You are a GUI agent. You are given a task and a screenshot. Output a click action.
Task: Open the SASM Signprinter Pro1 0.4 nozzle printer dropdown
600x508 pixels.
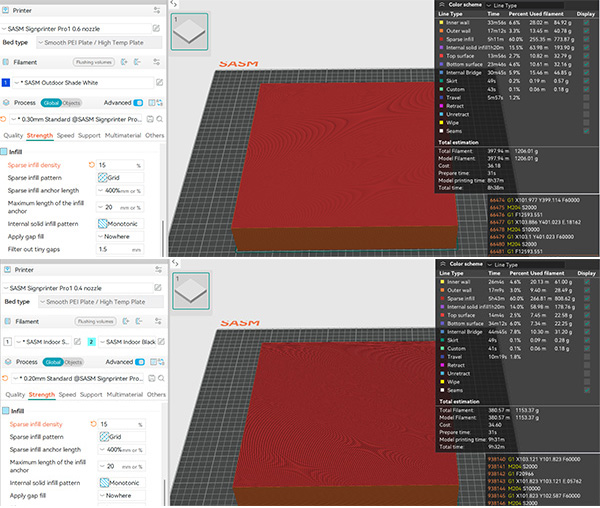click(x=78, y=288)
